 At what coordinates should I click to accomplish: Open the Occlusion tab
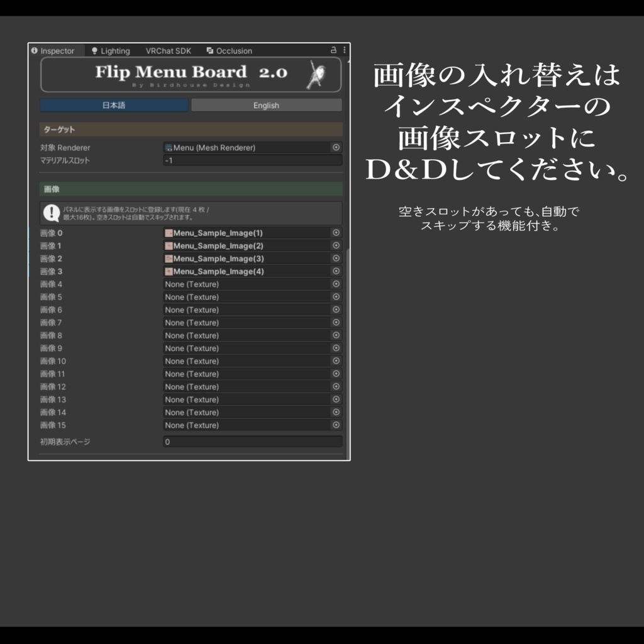point(230,51)
